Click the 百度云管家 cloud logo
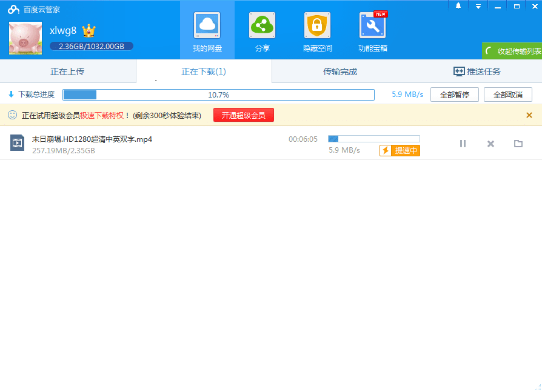 click(x=13, y=9)
